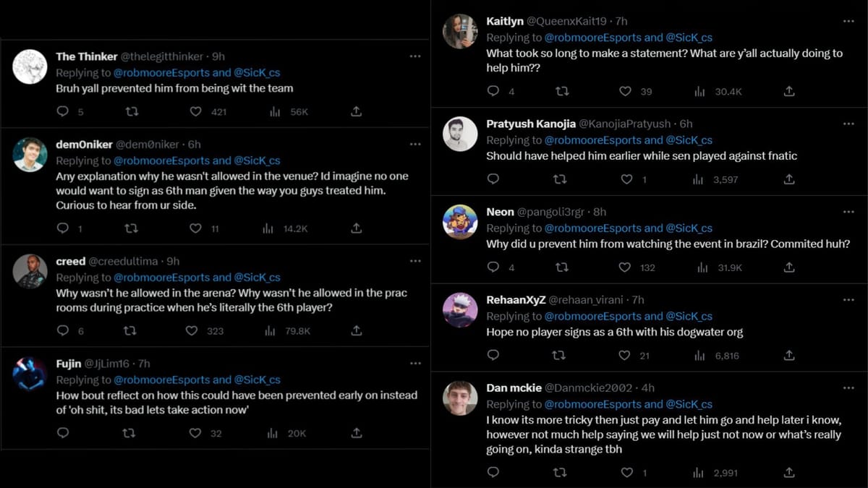Open dem0niker's profile picture
868x488 pixels.
click(30, 155)
